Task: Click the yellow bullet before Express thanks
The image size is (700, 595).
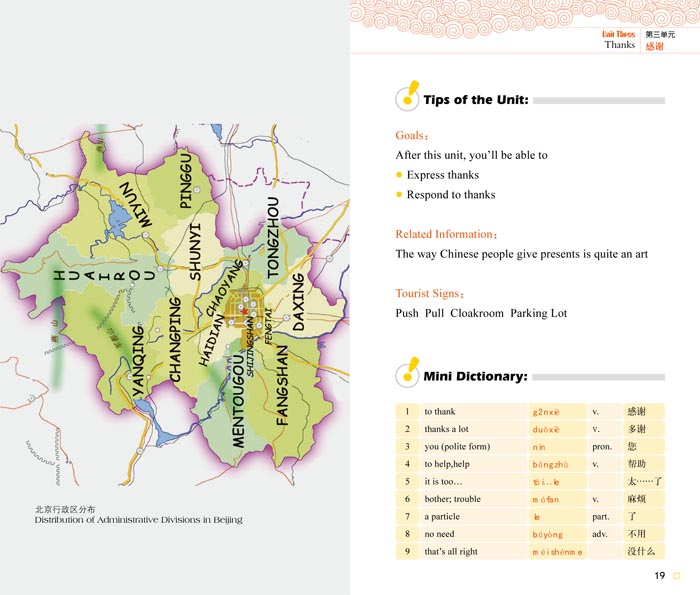Action: (x=399, y=175)
